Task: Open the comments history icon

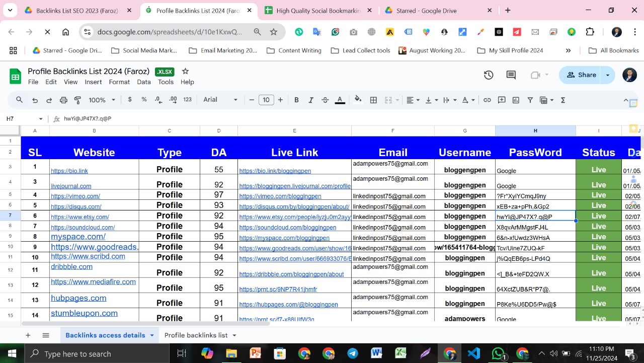Action: point(511,75)
